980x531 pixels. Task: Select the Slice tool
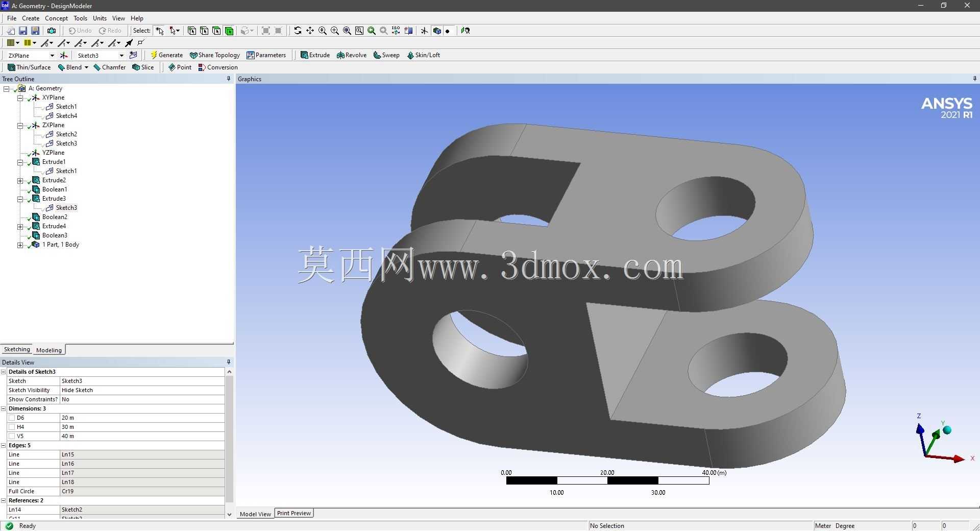tap(143, 67)
